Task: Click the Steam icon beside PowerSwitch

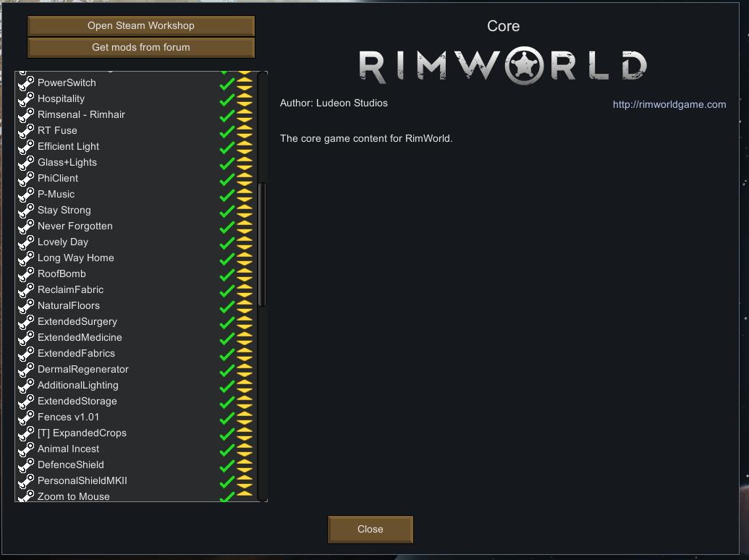Action: 26,83
